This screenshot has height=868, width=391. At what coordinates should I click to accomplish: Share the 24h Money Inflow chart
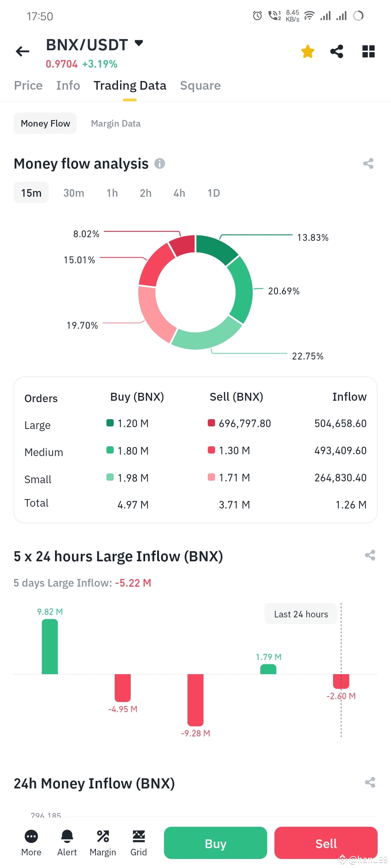[x=370, y=783]
